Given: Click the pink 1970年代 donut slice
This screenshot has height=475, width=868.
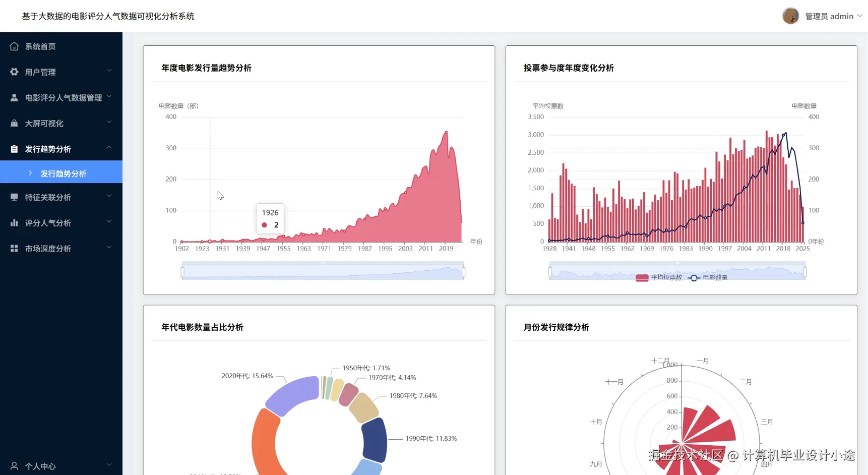Looking at the screenshot, I should tap(348, 394).
